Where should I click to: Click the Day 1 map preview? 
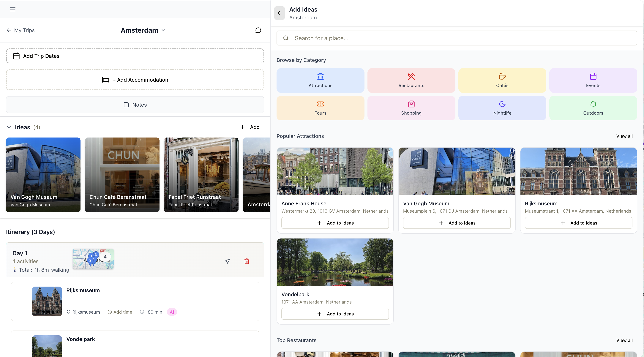pyautogui.click(x=93, y=259)
